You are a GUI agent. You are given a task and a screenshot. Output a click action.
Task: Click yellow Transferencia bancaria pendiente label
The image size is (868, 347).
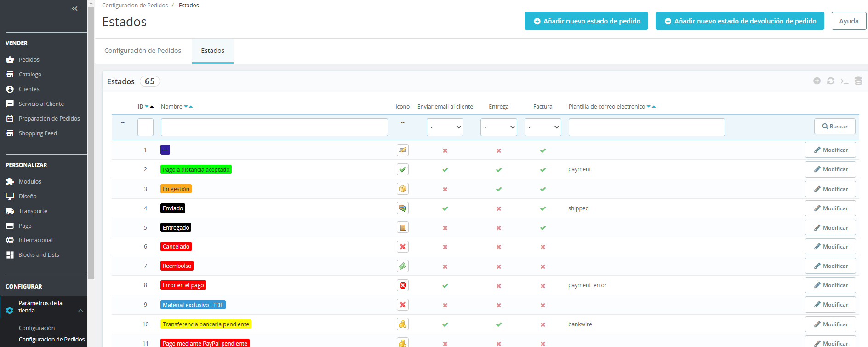pos(206,324)
